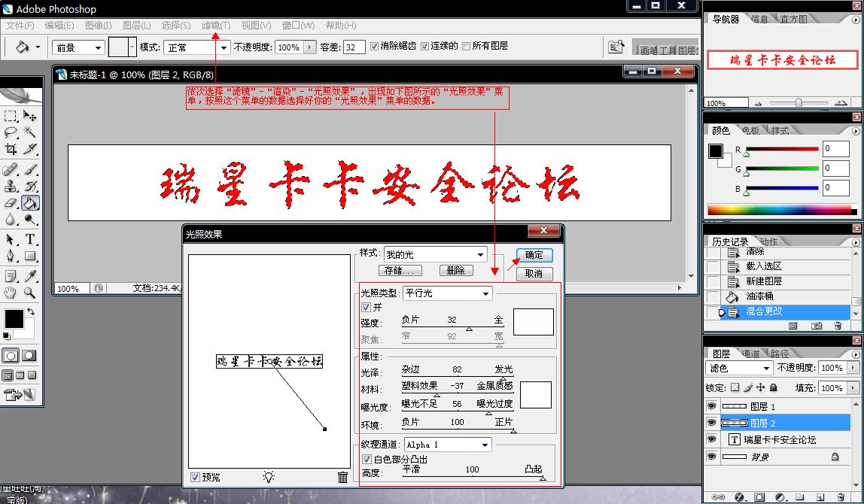Select the Notes tool
Viewport: 864px width, 504px height.
pyautogui.click(x=11, y=276)
